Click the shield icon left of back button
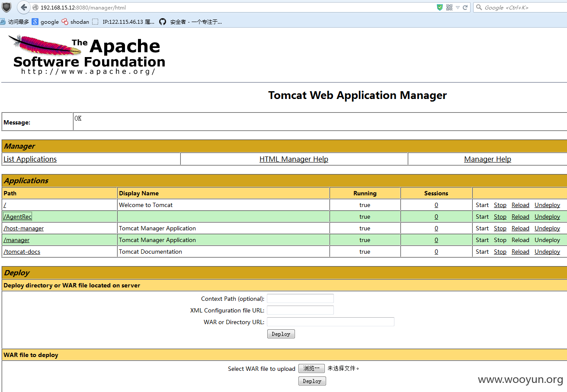 (6, 7)
